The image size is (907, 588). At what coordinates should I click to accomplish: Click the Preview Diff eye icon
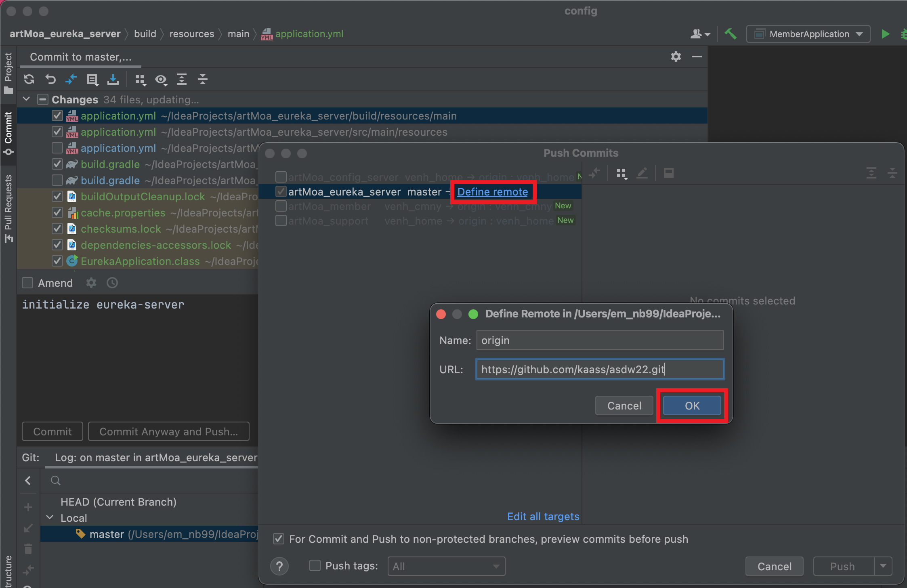(162, 79)
